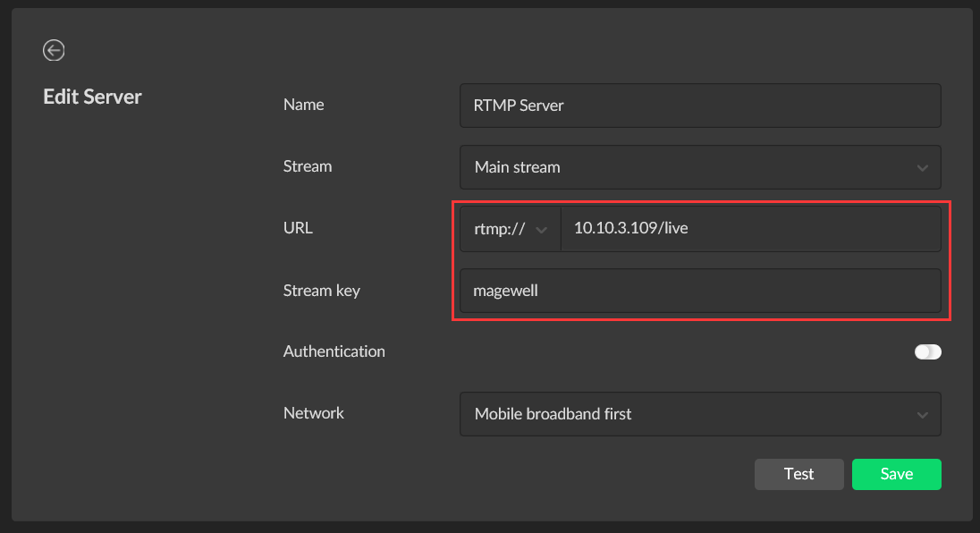Focus the Name field containing RTMP Server

coord(700,106)
